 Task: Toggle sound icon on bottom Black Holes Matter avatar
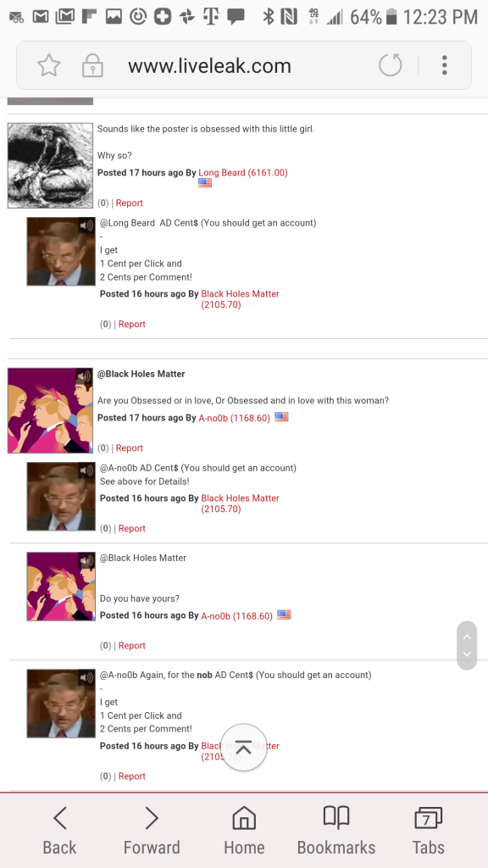(86, 677)
